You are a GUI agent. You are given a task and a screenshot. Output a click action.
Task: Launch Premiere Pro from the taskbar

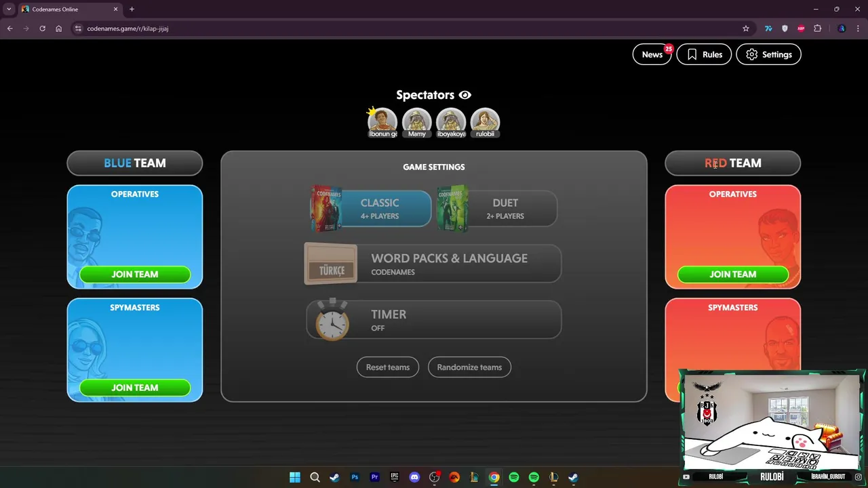[374, 477]
